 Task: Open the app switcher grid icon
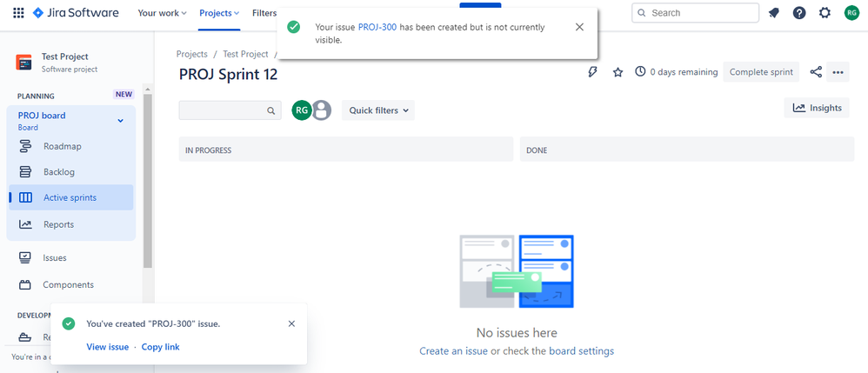18,13
